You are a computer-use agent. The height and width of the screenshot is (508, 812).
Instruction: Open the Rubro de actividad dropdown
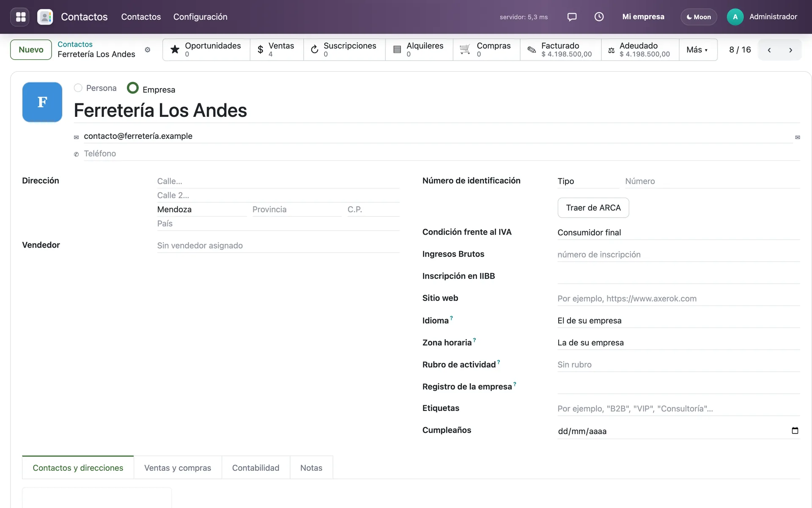678,364
